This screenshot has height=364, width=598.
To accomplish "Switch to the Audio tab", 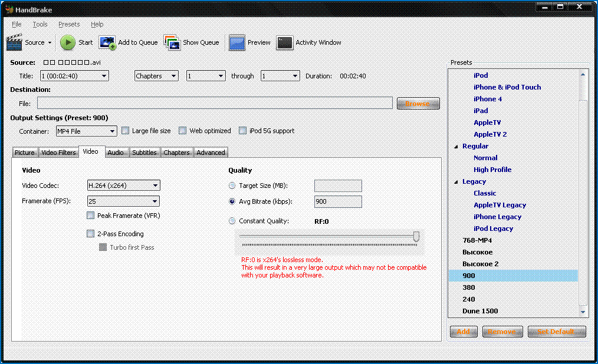I will (x=116, y=153).
